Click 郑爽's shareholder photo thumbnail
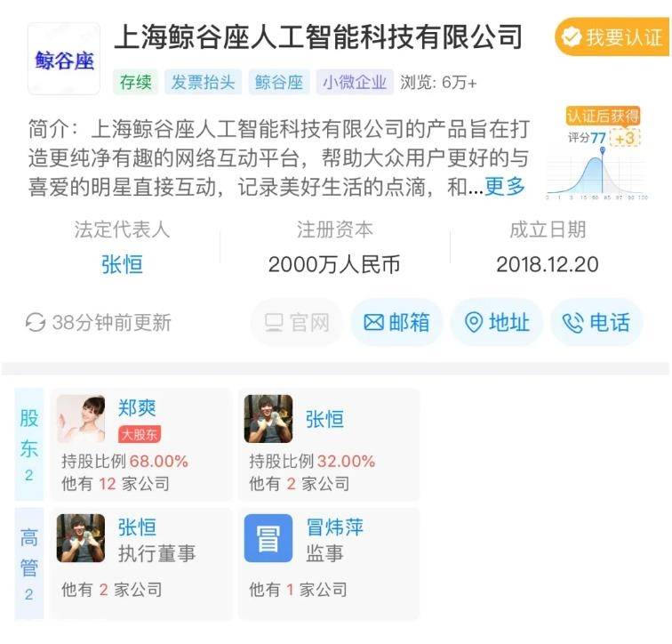This screenshot has height=644, width=672. 81,419
